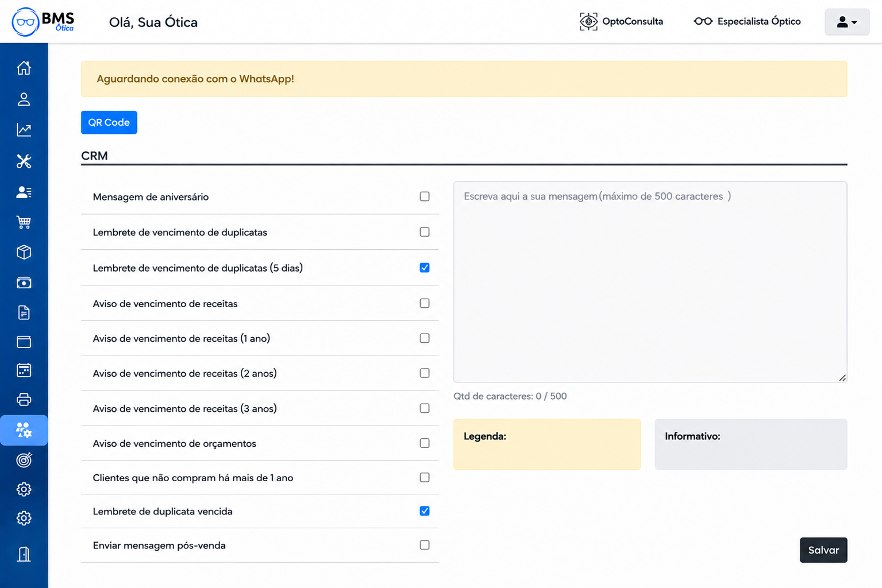The width and height of the screenshot is (882, 588).
Task: Select the highlighted CRM people-gear icon
Action: [24, 430]
